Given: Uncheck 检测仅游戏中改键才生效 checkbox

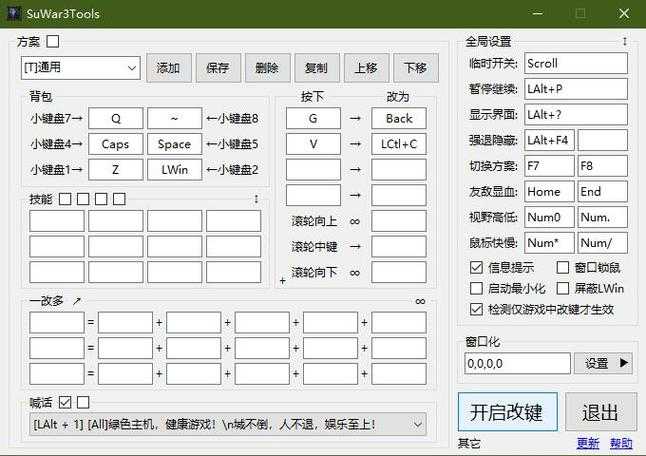Looking at the screenshot, I should point(476,309).
